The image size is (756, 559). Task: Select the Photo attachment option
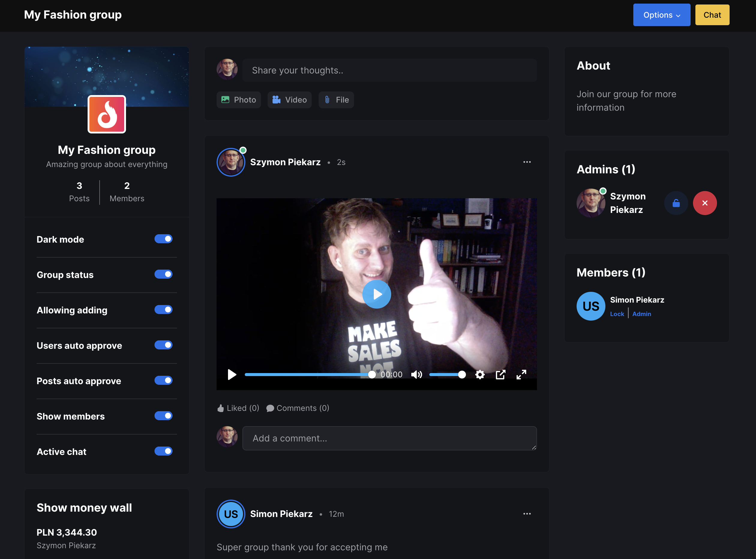point(238,100)
